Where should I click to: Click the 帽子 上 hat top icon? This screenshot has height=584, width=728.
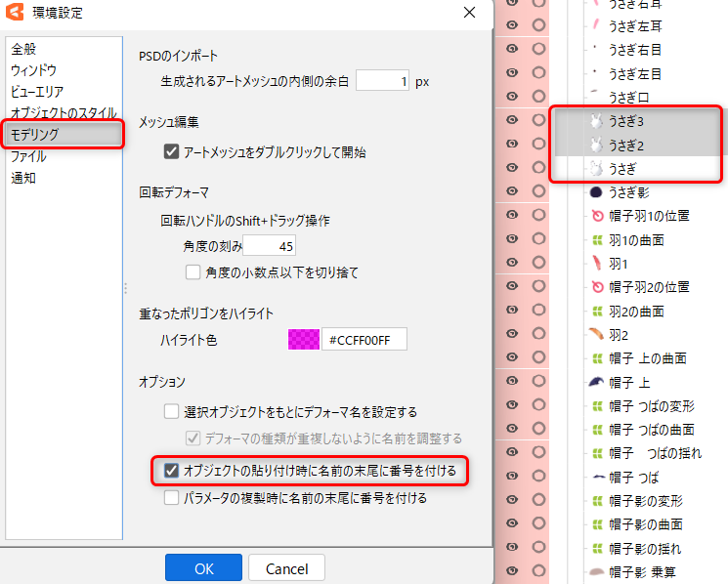(595, 383)
